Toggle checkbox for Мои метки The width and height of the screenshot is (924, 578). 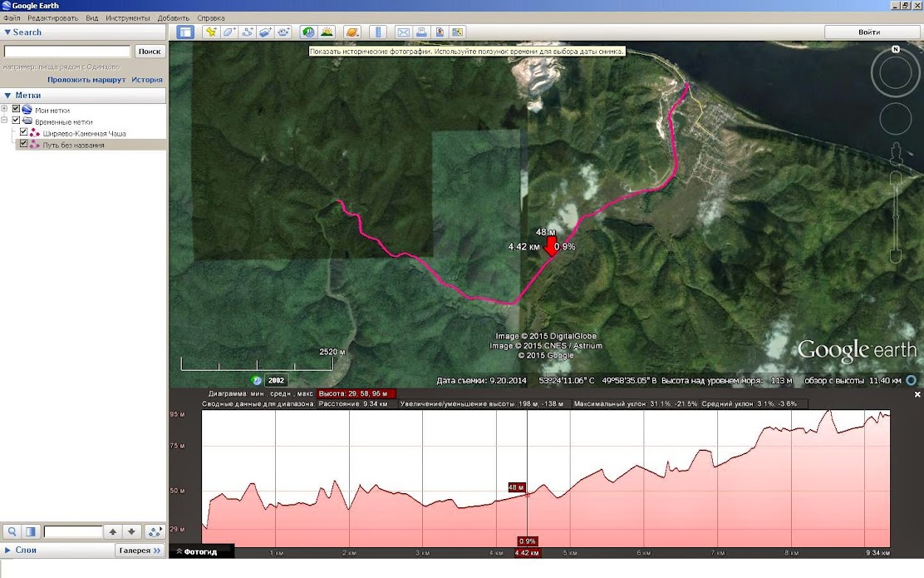coord(16,109)
